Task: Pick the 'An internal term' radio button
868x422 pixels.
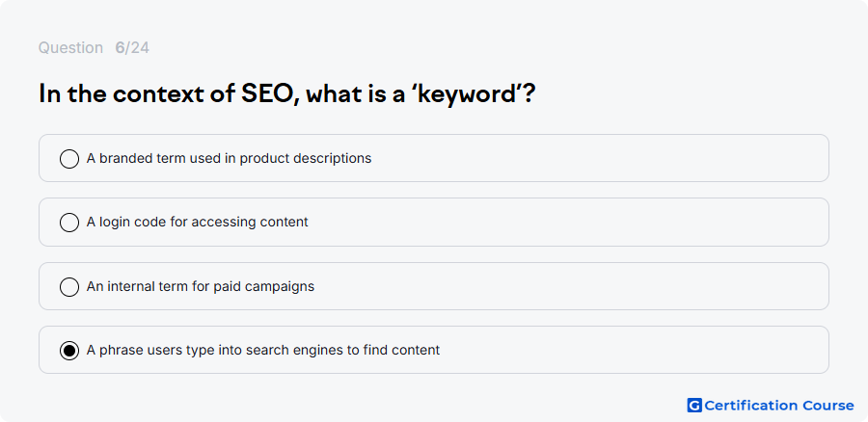Action: (x=69, y=287)
